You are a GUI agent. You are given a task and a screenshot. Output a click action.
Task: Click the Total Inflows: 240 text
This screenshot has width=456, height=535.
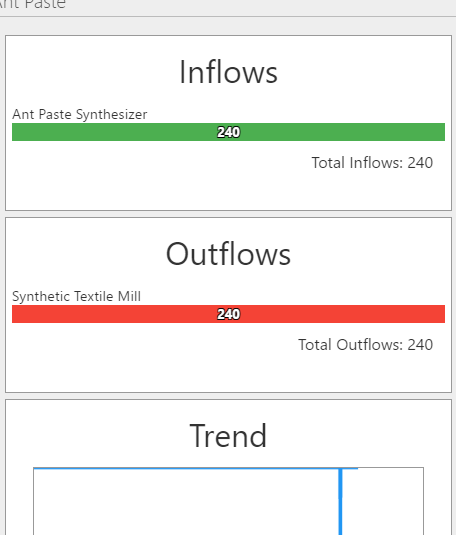[372, 163]
